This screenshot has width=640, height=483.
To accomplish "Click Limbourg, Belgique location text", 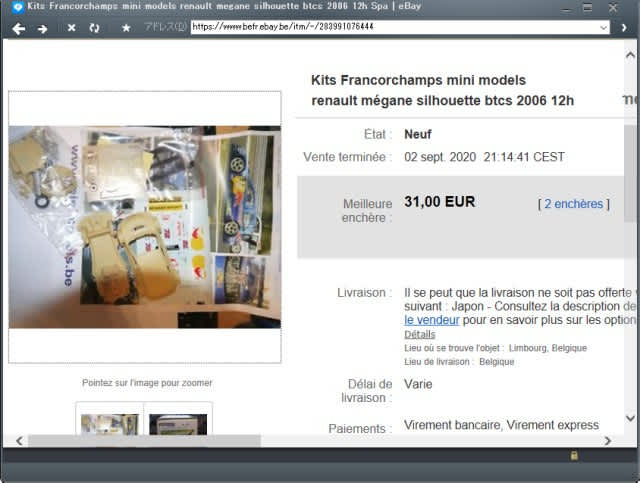I will [x=548, y=348].
